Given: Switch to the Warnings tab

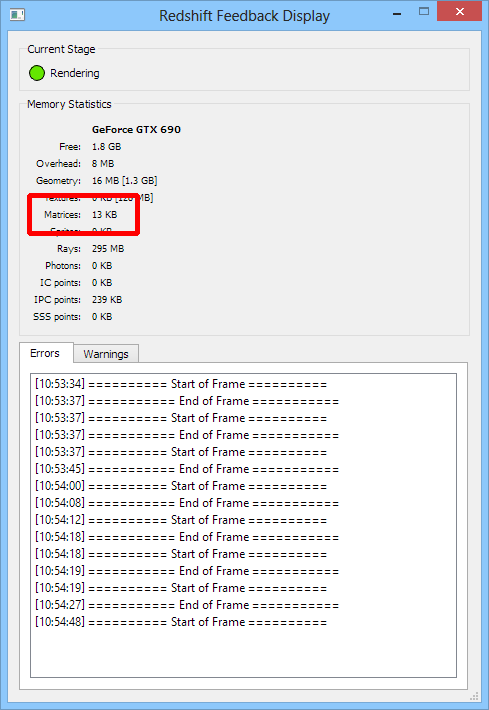Looking at the screenshot, I should click(x=106, y=354).
